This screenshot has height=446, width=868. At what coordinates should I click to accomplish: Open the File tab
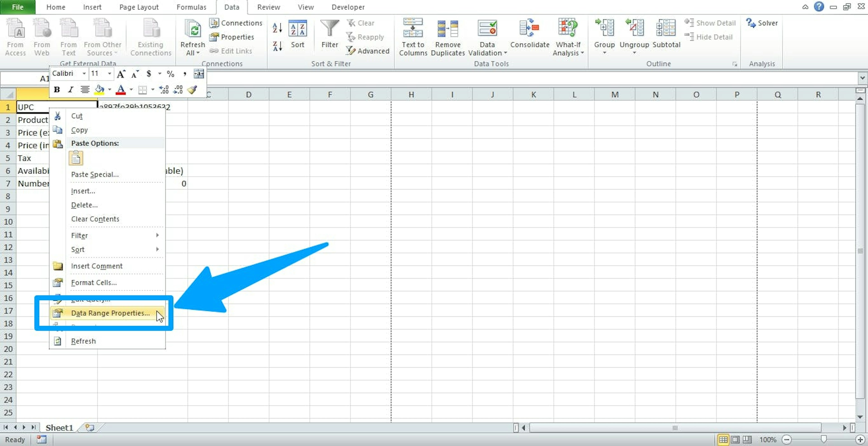18,7
